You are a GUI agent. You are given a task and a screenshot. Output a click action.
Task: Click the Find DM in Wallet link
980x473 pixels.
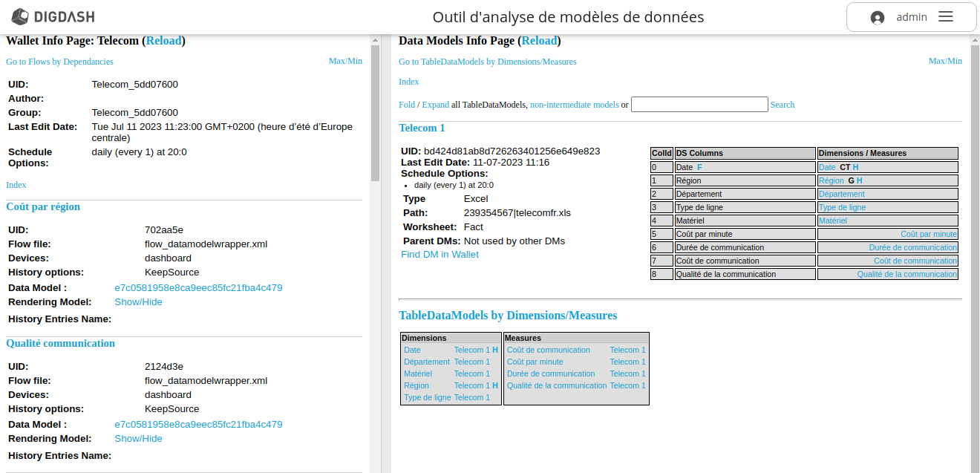click(439, 254)
